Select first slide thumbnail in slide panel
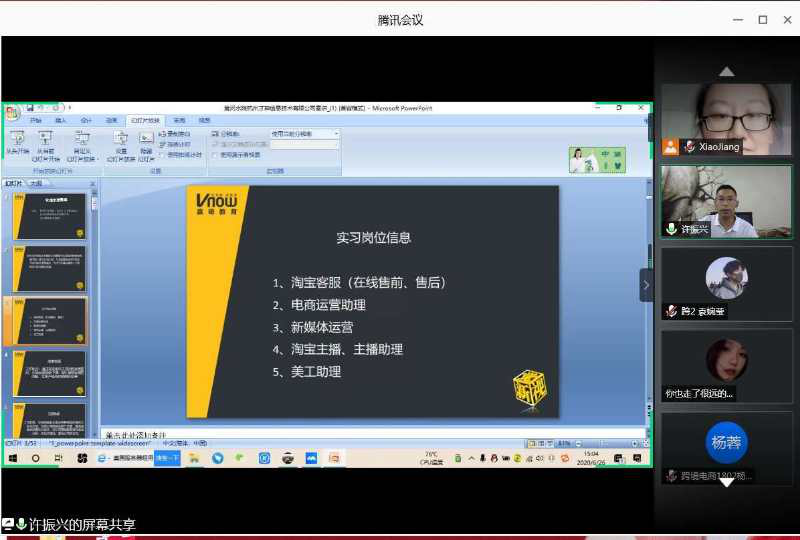 [49, 215]
